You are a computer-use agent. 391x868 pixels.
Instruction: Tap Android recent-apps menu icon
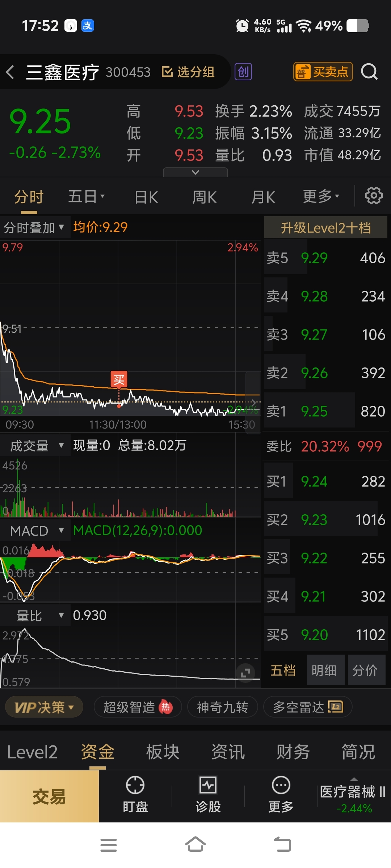click(x=109, y=845)
